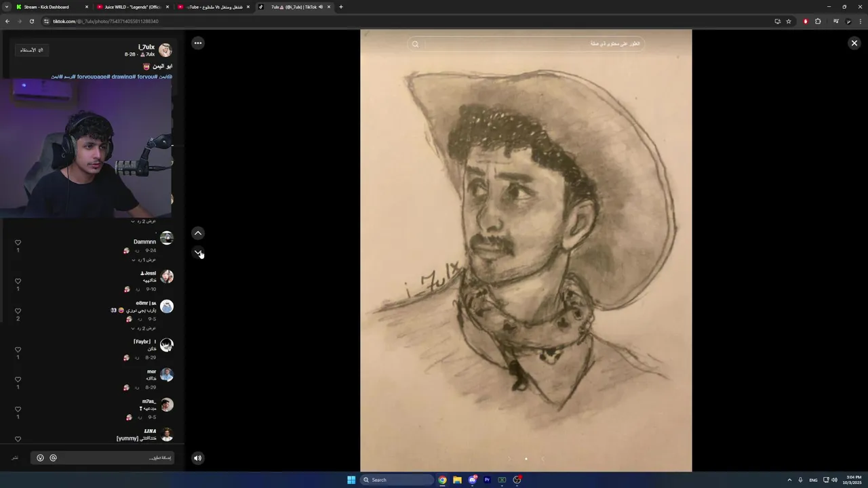Close the TikTok photo viewer
The width and height of the screenshot is (868, 488).
coord(854,43)
